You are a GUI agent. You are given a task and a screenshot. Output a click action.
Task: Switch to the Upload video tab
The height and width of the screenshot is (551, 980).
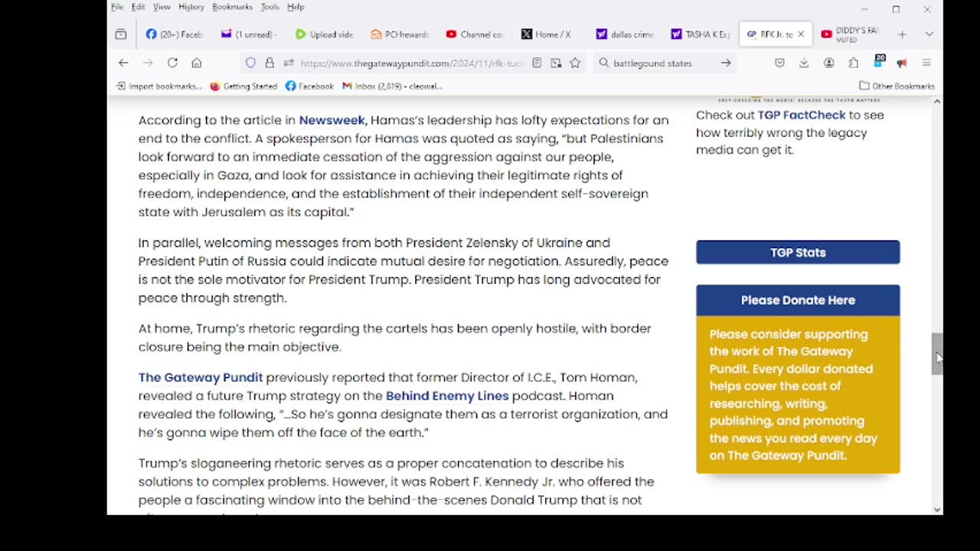(324, 34)
